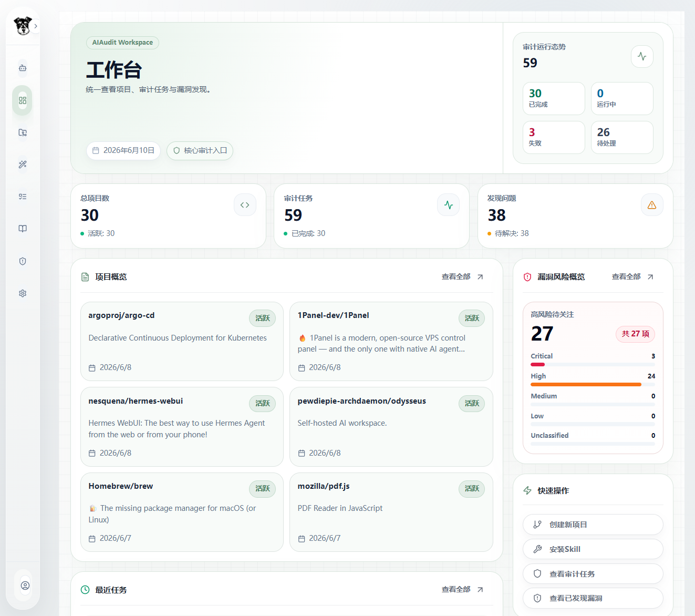Screen dimensions: 695x616
Task: Click the dog logo avatar
Action: coord(23,26)
